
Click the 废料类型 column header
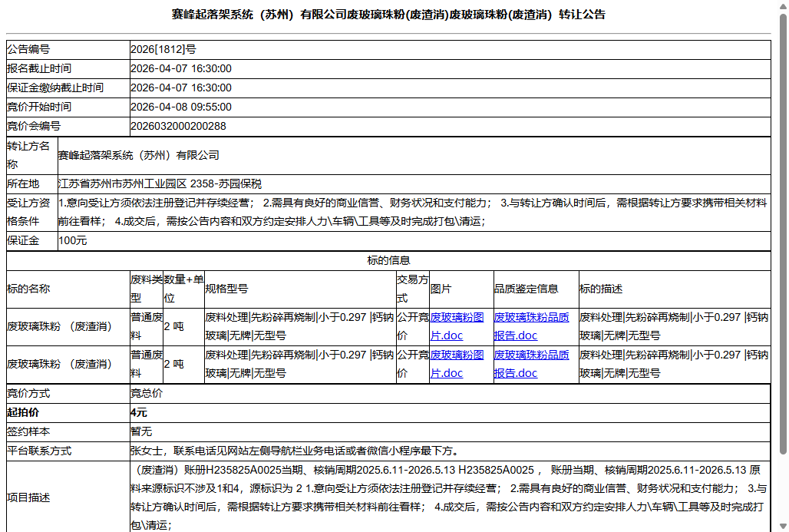147,289
